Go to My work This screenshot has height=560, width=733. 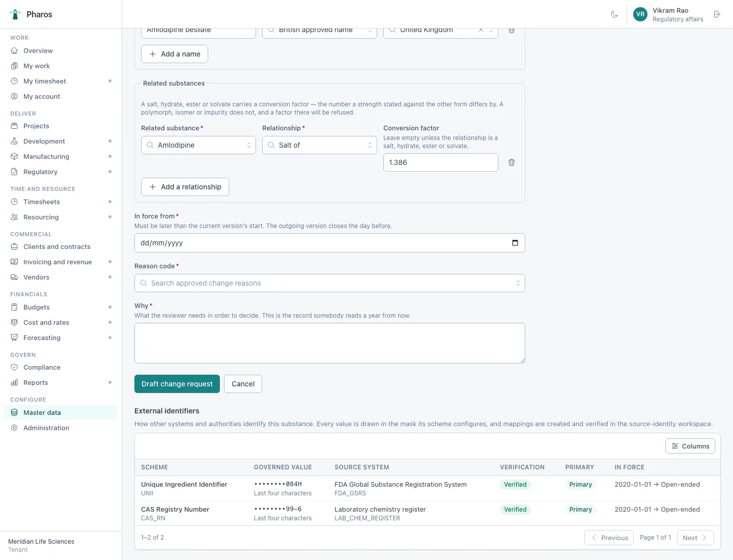pos(61,66)
